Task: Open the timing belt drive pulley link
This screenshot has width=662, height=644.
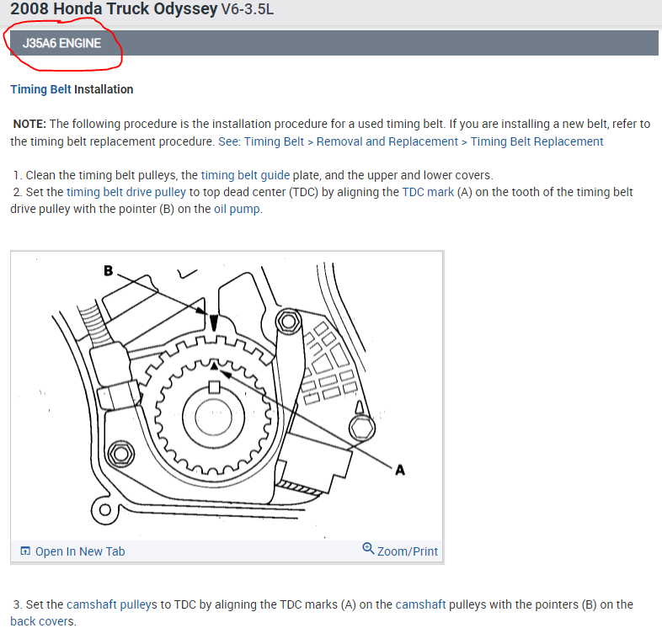Action: click(x=126, y=192)
